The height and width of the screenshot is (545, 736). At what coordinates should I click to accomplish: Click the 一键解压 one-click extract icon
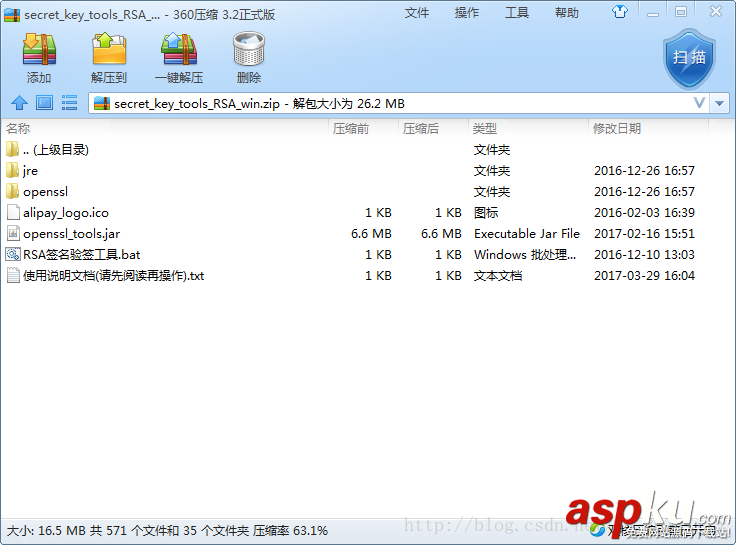coord(179,49)
